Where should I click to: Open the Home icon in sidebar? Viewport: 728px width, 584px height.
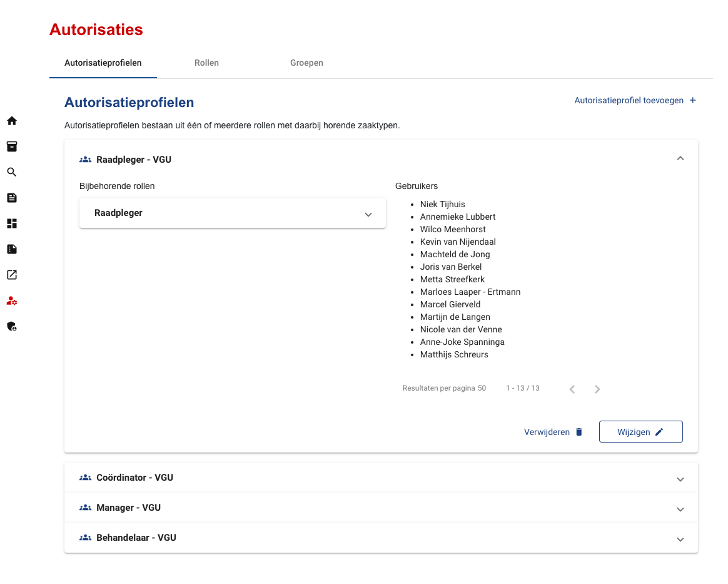click(x=12, y=121)
